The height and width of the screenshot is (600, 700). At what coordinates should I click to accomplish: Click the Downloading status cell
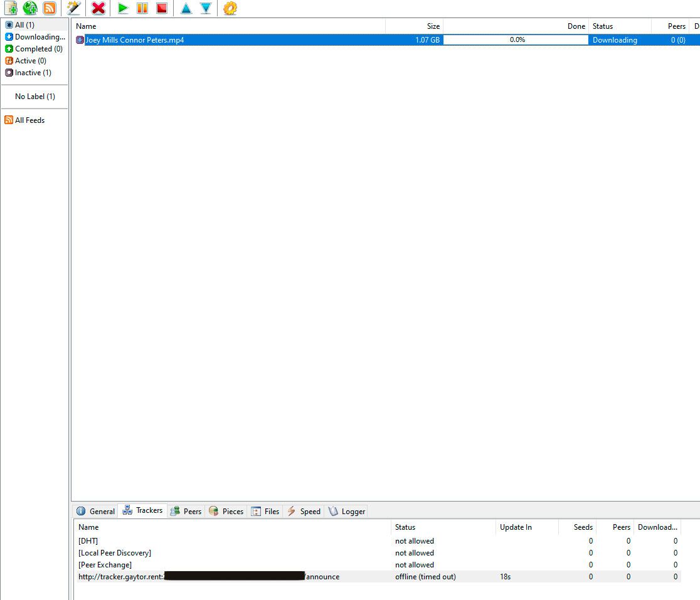pyautogui.click(x=615, y=40)
